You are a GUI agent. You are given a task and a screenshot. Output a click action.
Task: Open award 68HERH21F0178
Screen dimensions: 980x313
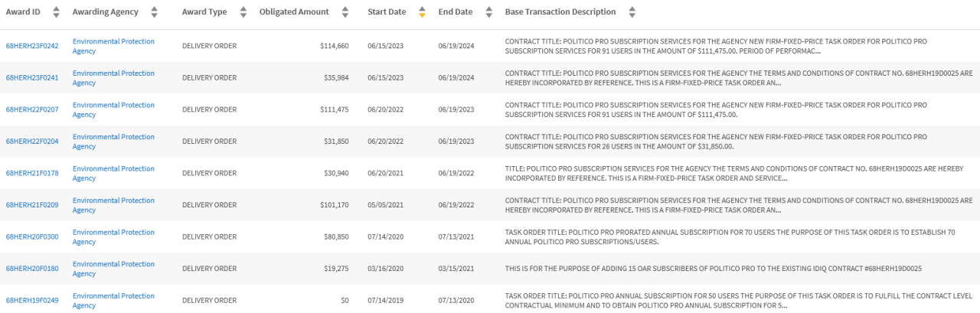pyautogui.click(x=32, y=173)
